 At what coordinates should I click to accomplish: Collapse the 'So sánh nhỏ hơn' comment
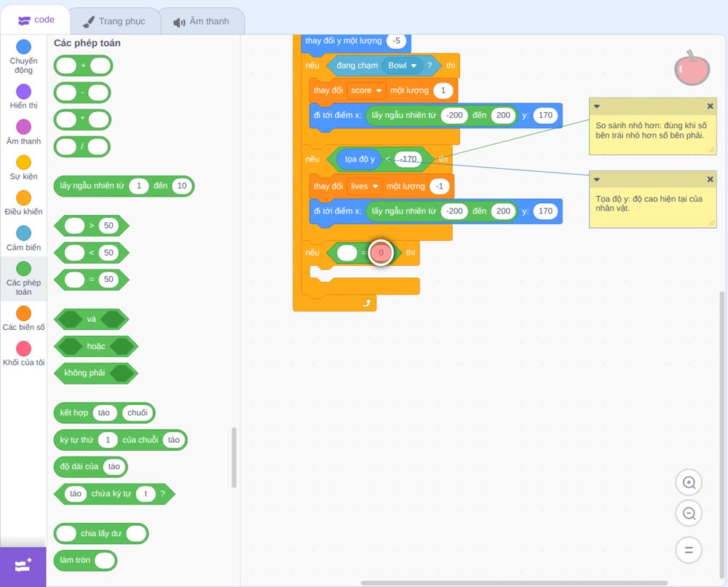[x=597, y=106]
